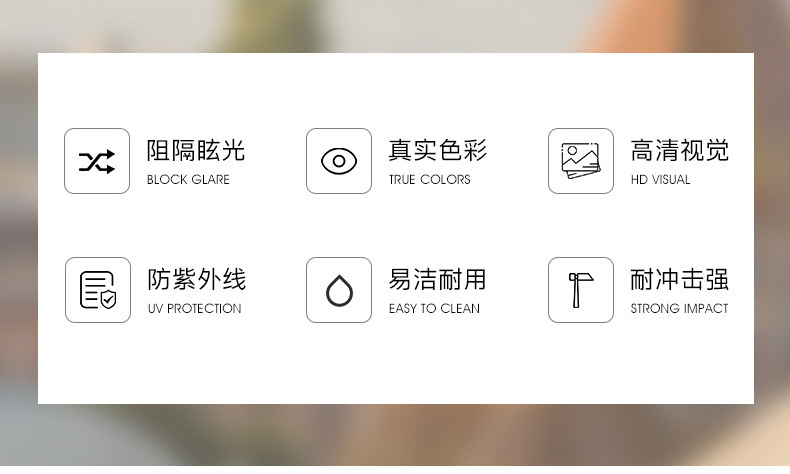Select the 高清视觉 heading
Screen dimensions: 790x474
click(x=680, y=151)
